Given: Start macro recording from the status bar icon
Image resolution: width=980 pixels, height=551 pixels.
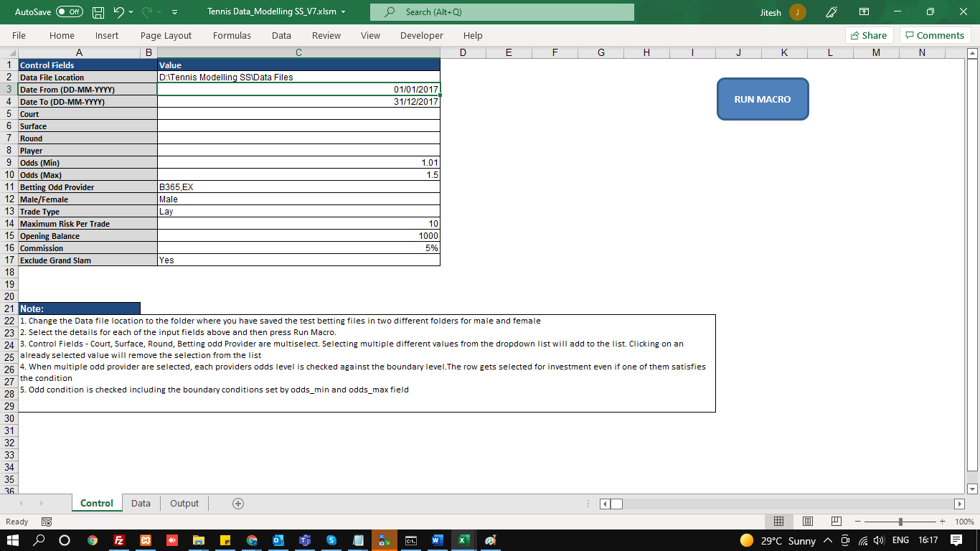Looking at the screenshot, I should click(x=47, y=522).
